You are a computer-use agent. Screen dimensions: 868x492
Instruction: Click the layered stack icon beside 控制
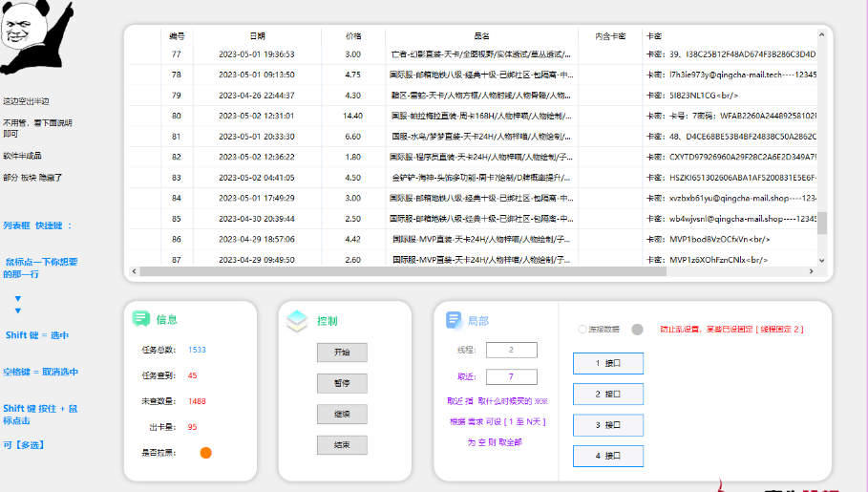[x=297, y=321]
